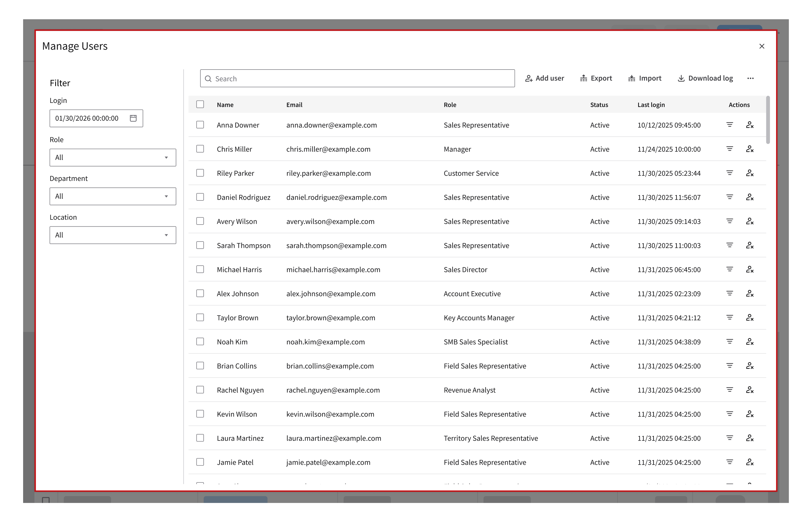Open the Department filter dropdown
Screen dimensions: 812x522
point(113,196)
